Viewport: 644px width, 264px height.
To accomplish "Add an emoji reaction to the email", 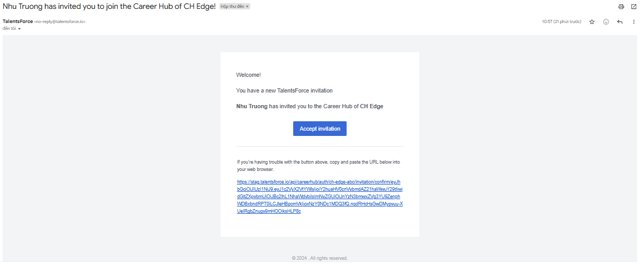I will [606, 22].
